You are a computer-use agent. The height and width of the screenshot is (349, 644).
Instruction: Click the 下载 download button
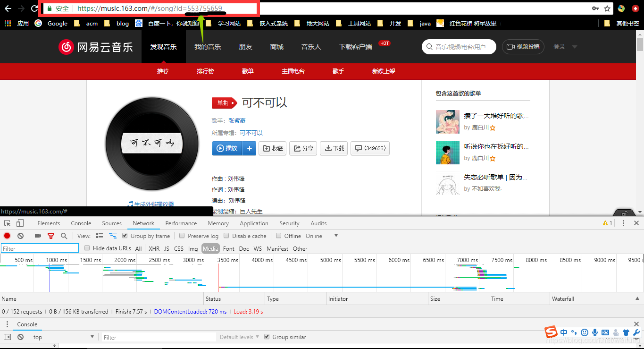point(335,148)
